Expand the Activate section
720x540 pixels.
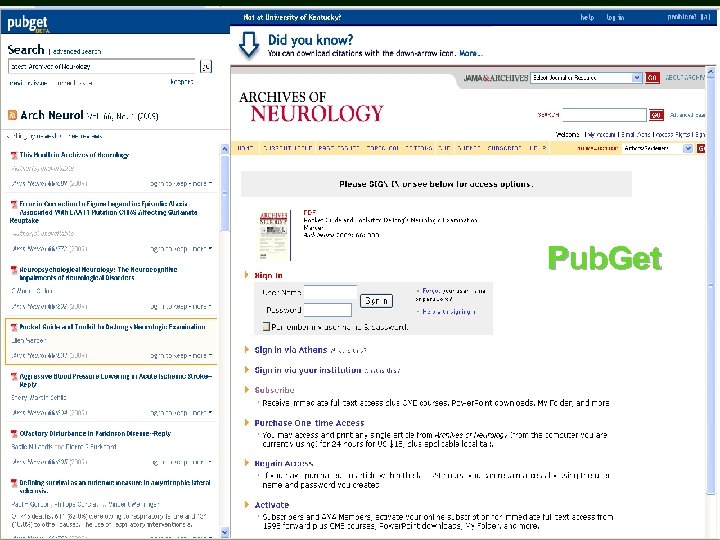(247, 505)
